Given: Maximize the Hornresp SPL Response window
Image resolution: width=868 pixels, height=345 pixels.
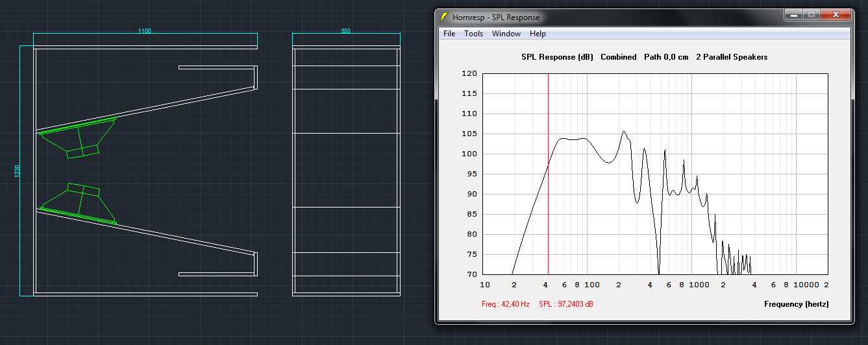Looking at the screenshot, I should (810, 14).
